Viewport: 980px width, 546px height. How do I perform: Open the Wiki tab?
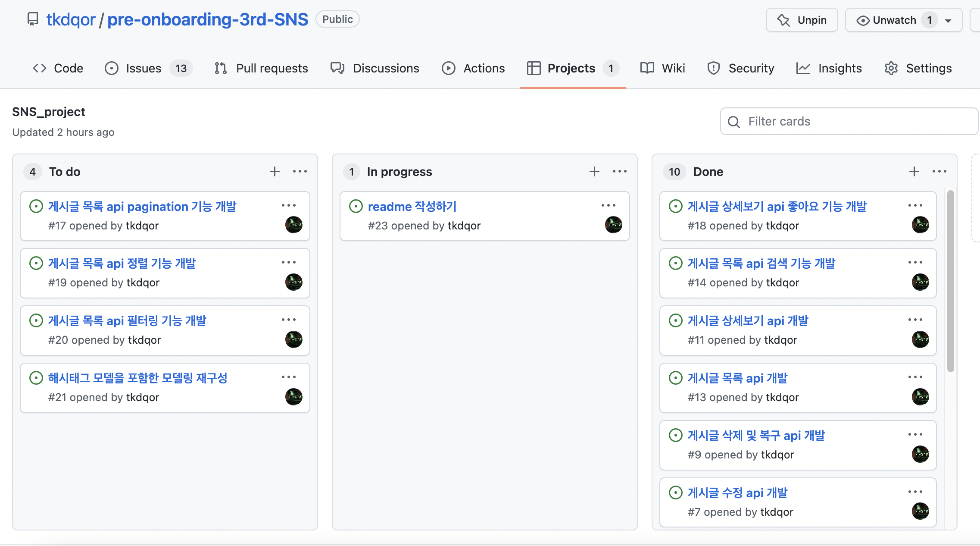pos(662,68)
